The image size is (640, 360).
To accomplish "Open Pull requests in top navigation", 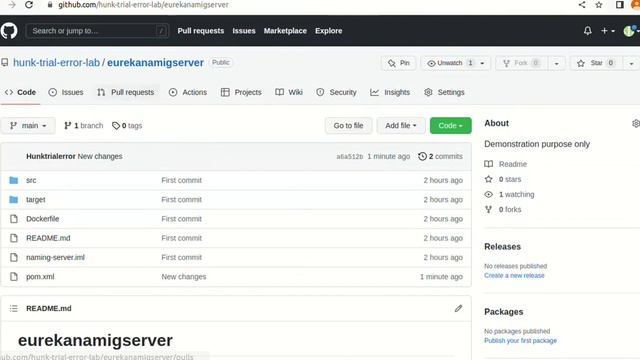I will (200, 31).
